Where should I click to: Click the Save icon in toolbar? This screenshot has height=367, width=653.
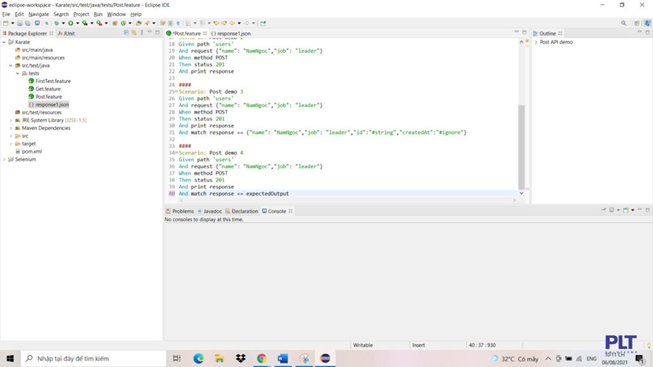20,23
